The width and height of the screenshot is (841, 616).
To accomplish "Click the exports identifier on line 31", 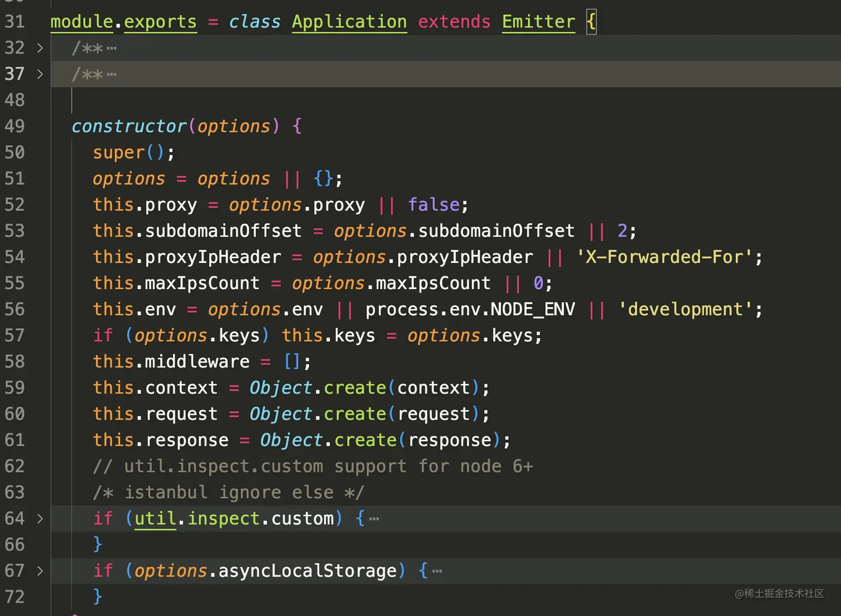I will click(160, 22).
